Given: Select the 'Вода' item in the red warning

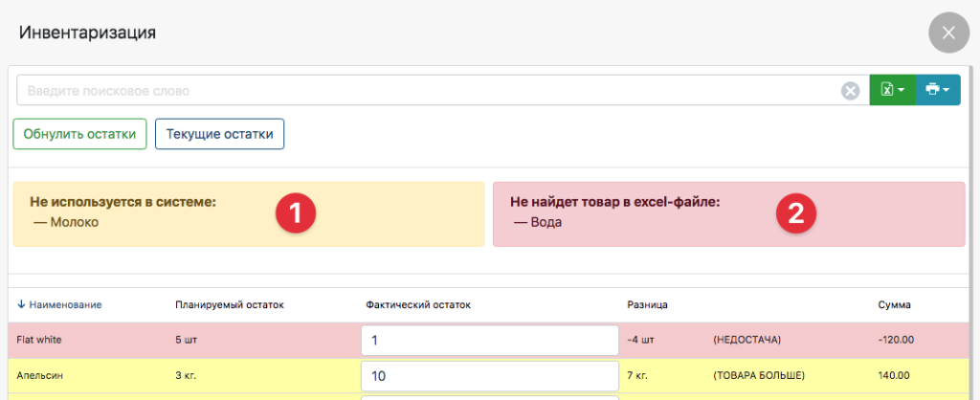Looking at the screenshot, I should coord(545,222).
